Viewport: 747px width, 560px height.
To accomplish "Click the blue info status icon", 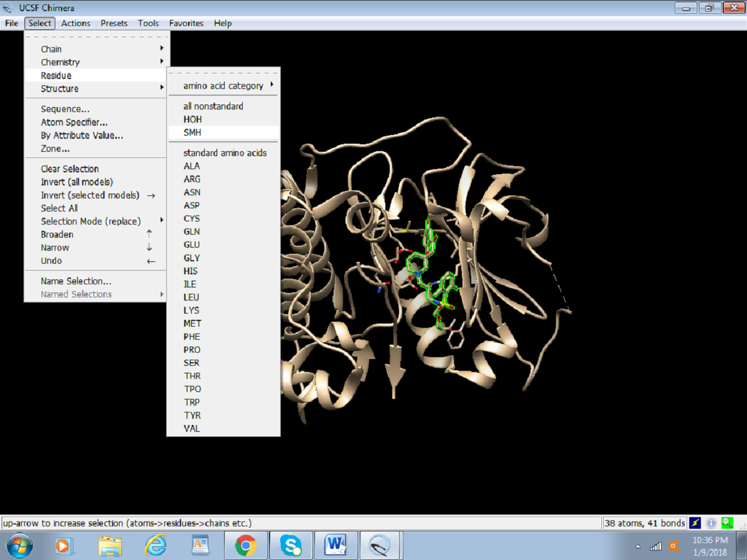I will 711,523.
